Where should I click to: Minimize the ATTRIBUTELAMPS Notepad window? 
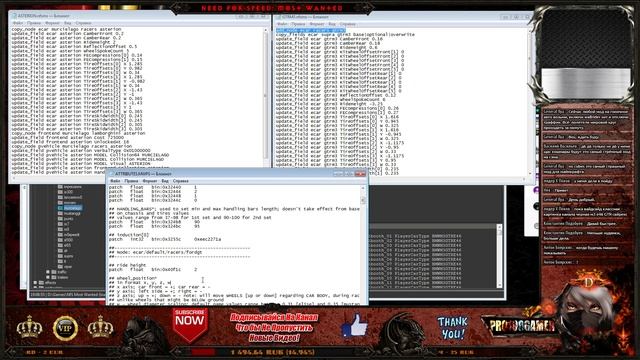[338, 173]
